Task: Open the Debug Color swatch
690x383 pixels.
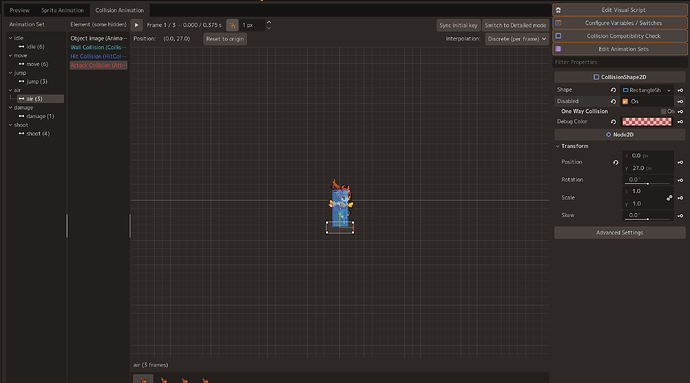Action: (647, 122)
